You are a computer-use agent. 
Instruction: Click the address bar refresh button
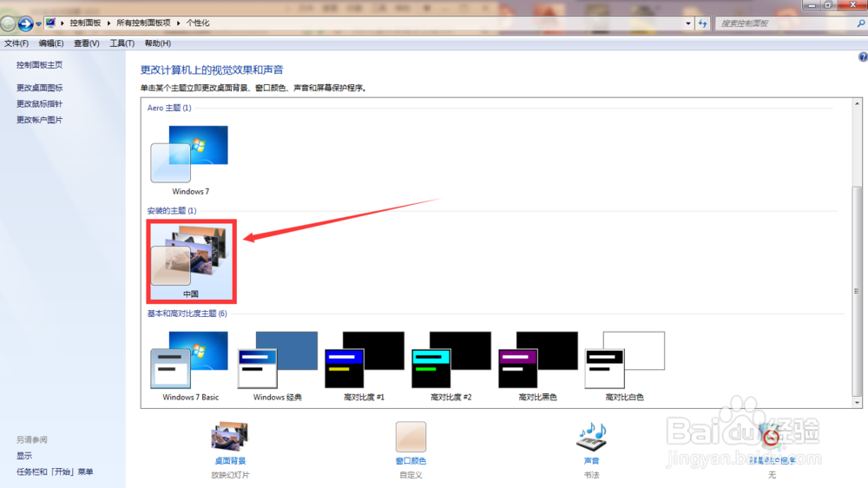703,23
